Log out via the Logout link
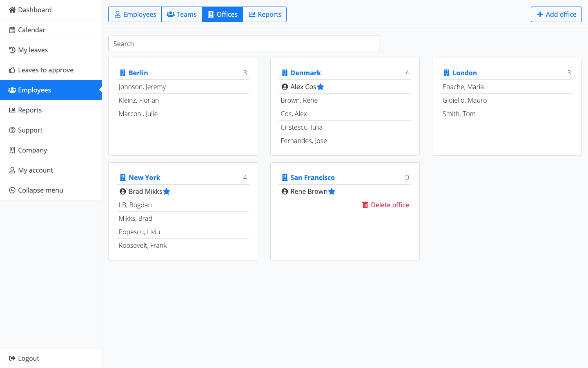 51,358
